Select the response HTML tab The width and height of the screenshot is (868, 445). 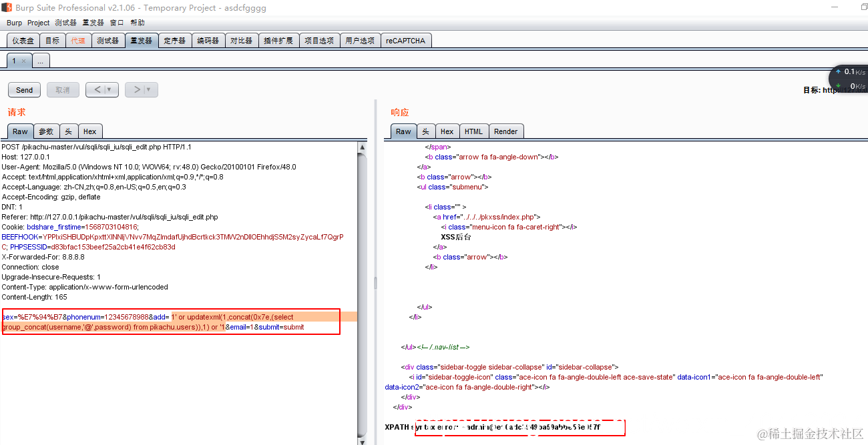point(474,131)
